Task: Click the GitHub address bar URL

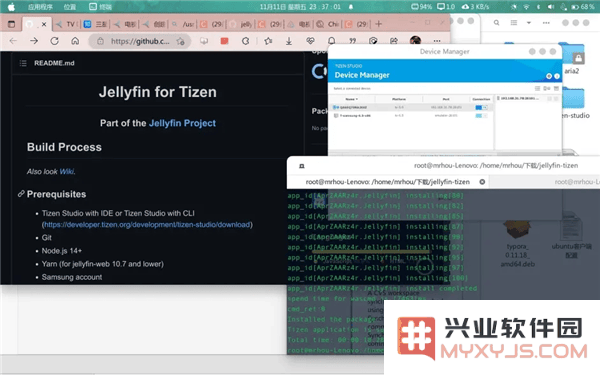Action: click(x=140, y=41)
